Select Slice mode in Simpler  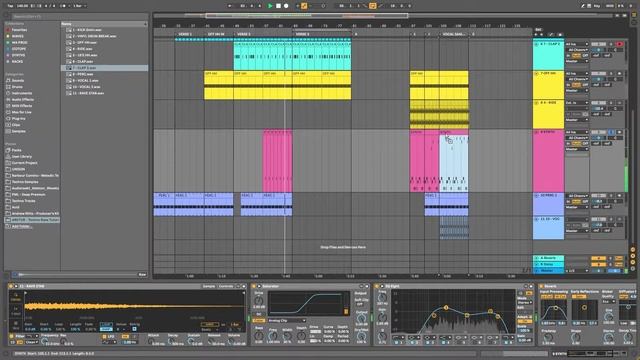click(x=16, y=325)
